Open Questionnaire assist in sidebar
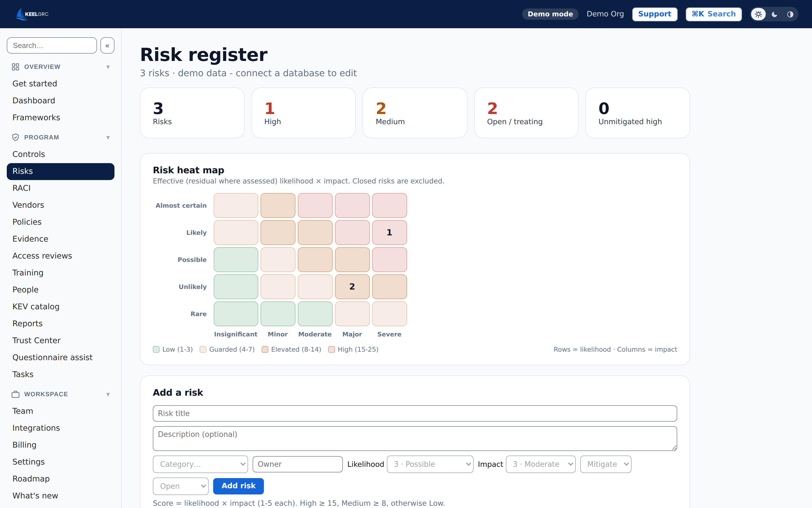The width and height of the screenshot is (812, 508). 60,358
